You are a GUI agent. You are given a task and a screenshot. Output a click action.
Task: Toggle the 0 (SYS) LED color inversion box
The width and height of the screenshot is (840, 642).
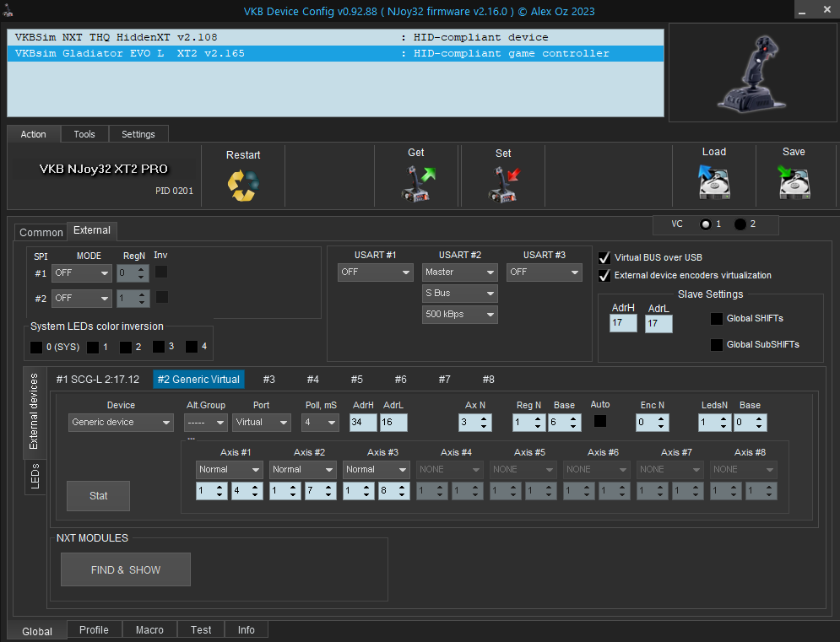(36, 347)
